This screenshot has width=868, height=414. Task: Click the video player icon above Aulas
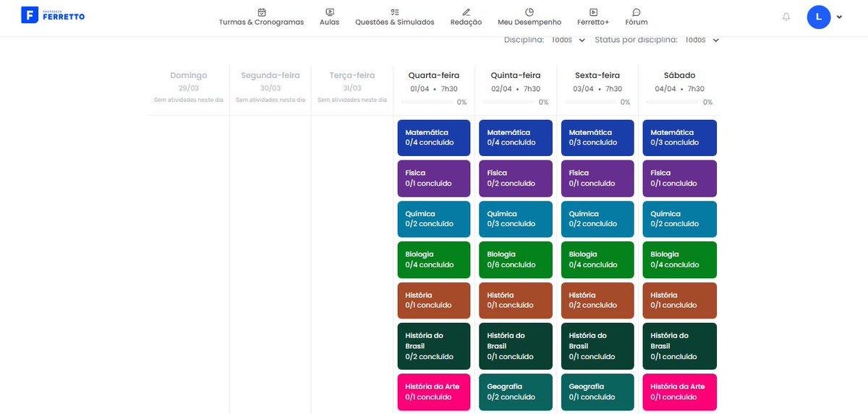pyautogui.click(x=330, y=12)
